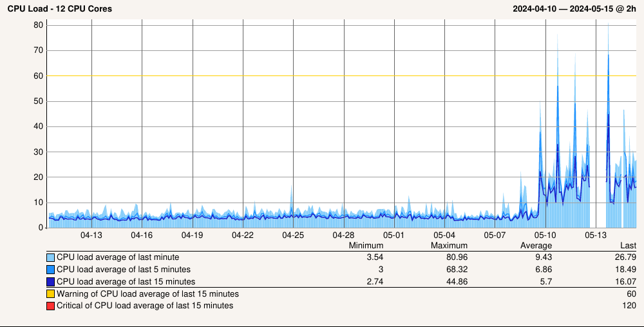Click the red Critical legend swatch
644x327 pixels.
click(x=51, y=306)
